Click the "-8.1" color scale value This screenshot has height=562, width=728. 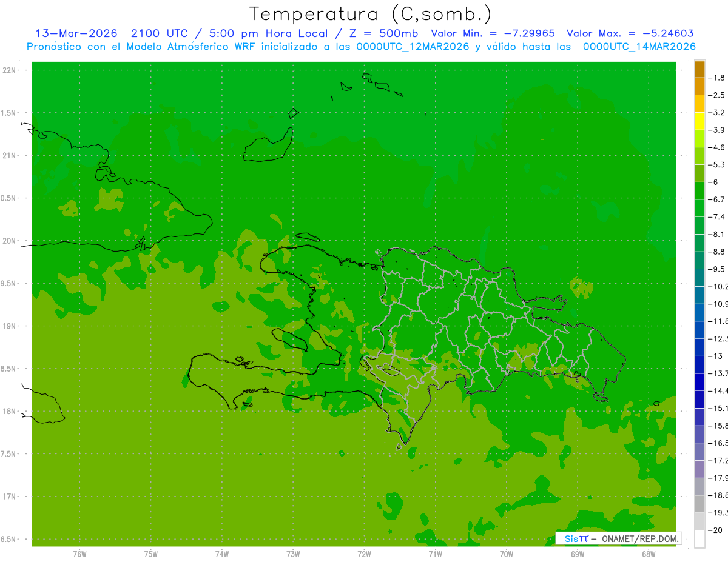coord(716,234)
